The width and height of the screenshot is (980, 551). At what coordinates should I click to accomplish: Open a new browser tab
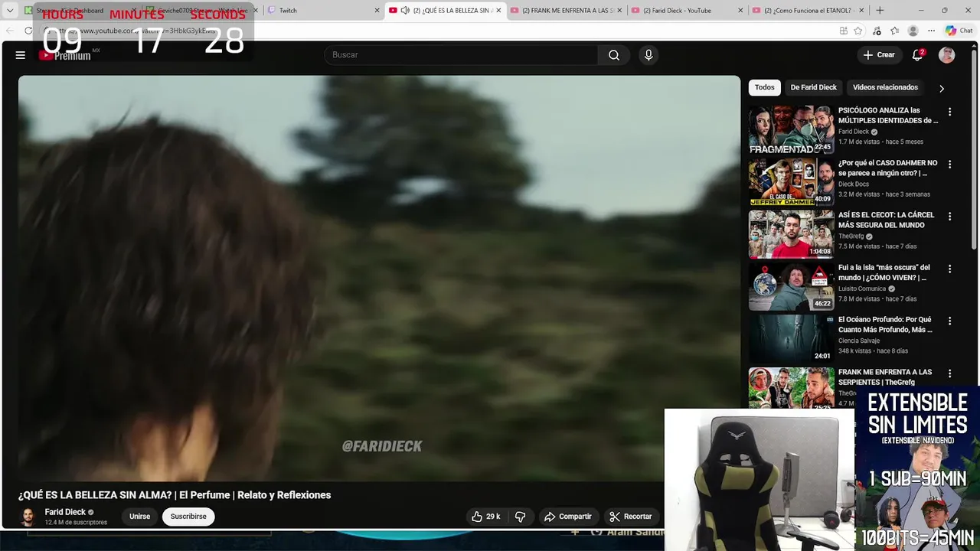(880, 11)
